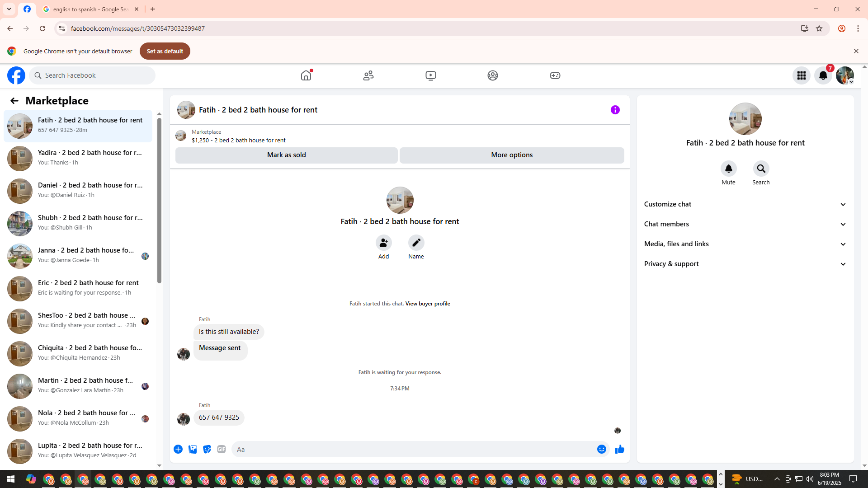Dismiss the default browser notification bar
This screenshot has height=488, width=868.
[856, 51]
